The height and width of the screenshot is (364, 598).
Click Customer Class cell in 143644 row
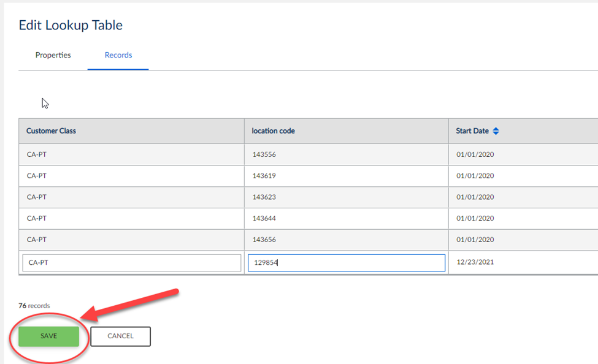[x=37, y=219]
